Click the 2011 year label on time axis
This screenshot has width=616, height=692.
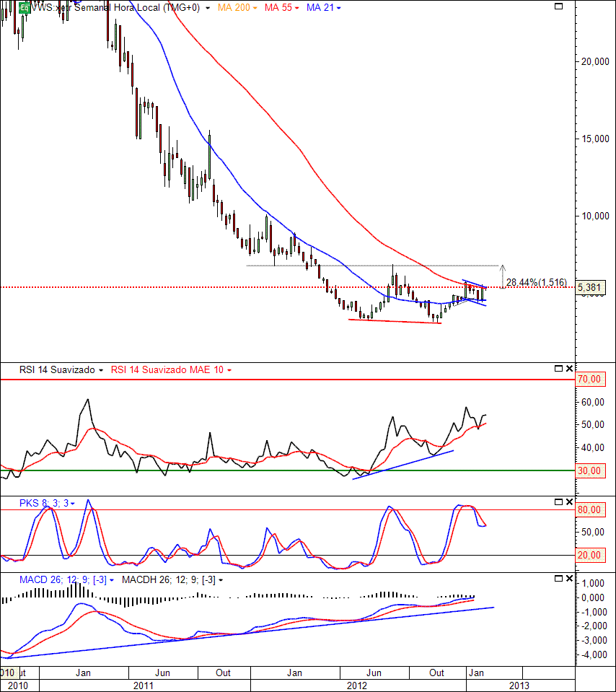(144, 686)
